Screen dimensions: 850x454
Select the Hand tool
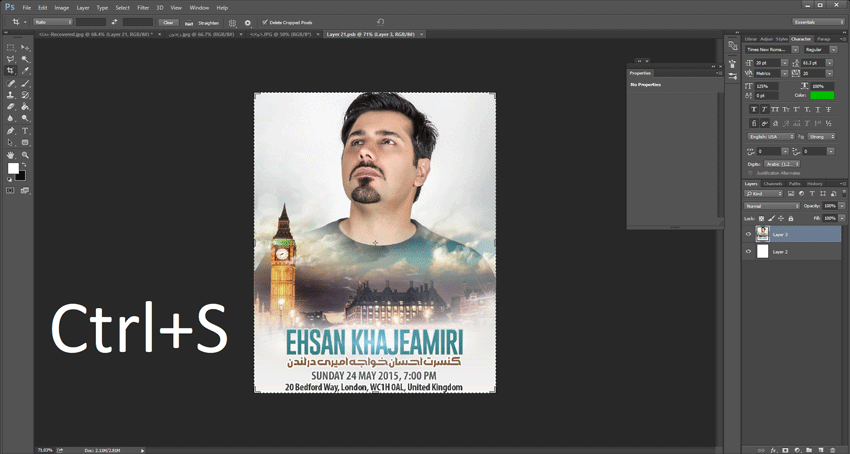10,155
